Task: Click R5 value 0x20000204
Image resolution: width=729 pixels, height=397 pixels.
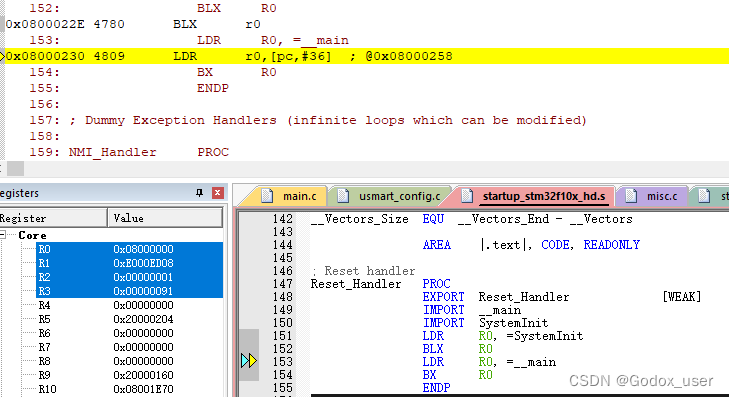Action: pyautogui.click(x=143, y=319)
